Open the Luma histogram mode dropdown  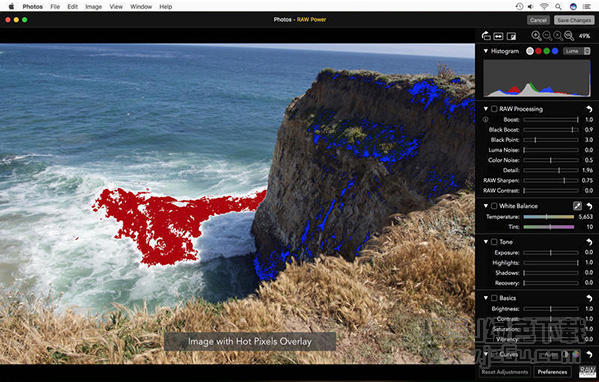(x=576, y=51)
